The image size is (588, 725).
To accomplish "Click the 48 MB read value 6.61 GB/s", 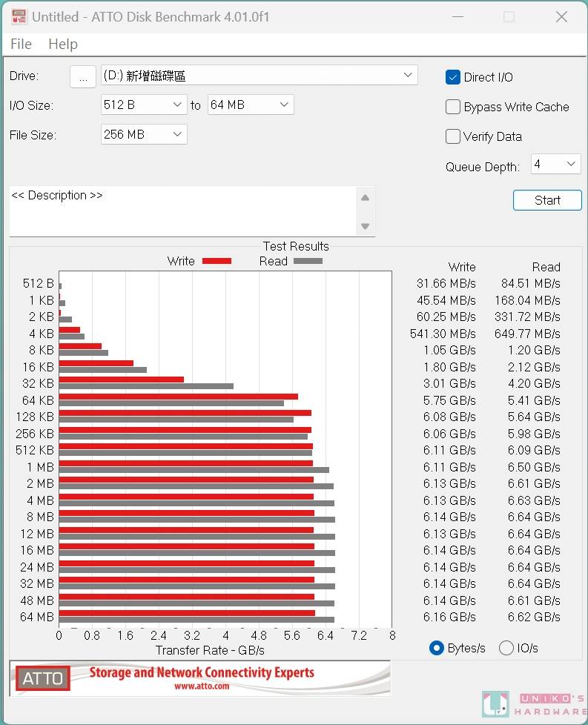I will (534, 600).
